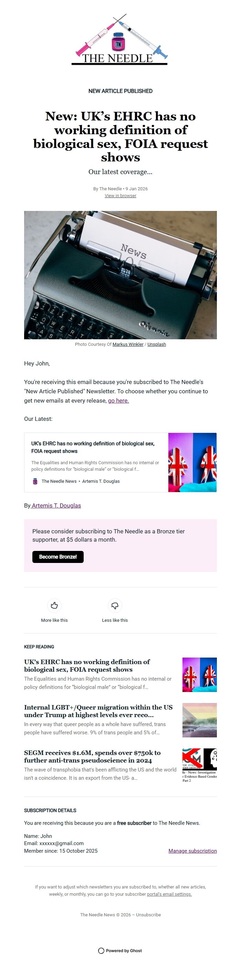
Task: Open the View in browser link
Action: click(x=120, y=195)
